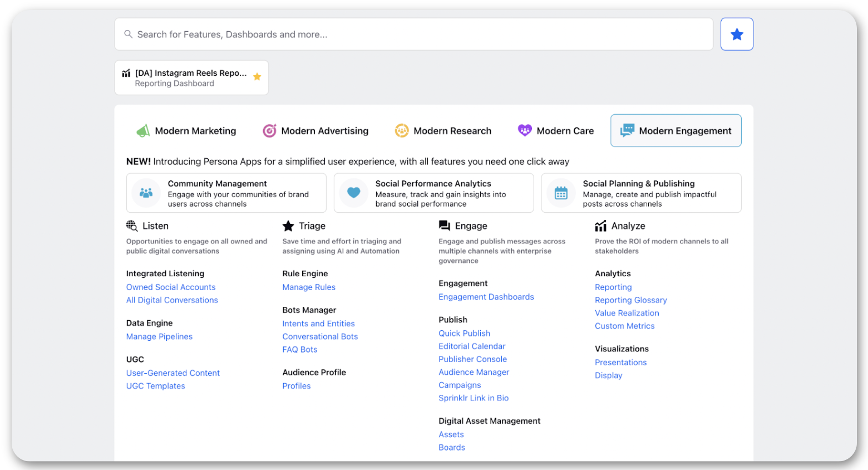Open Reporting under Analytics

[613, 287]
